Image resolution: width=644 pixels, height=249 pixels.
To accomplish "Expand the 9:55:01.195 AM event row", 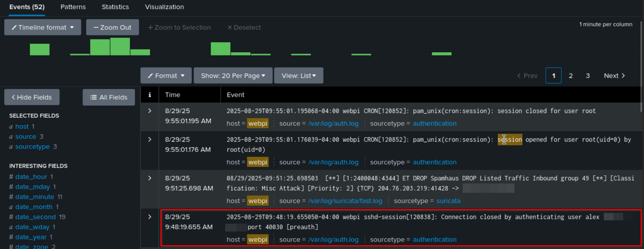I will (x=150, y=111).
